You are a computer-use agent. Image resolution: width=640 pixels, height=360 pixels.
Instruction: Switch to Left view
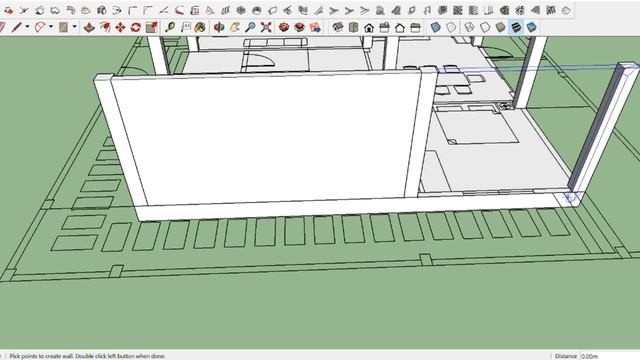click(x=416, y=27)
